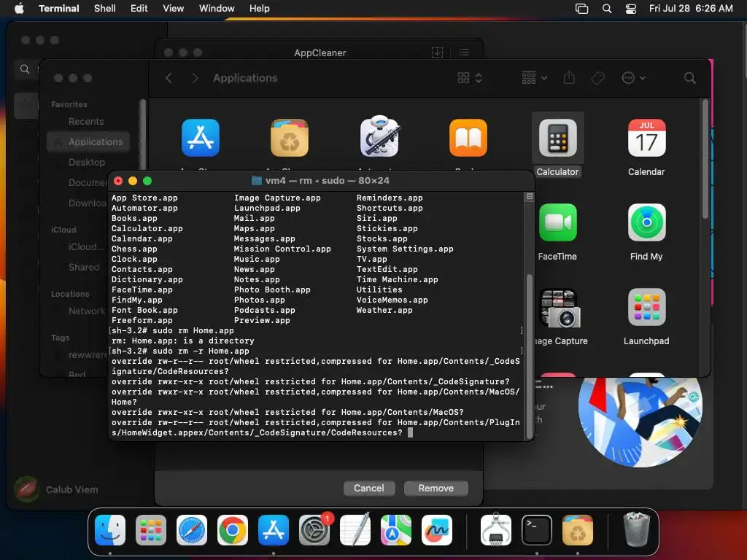The image size is (747, 560).
Task: Open the Launchpad icon in Applications window
Action: pyautogui.click(x=646, y=307)
